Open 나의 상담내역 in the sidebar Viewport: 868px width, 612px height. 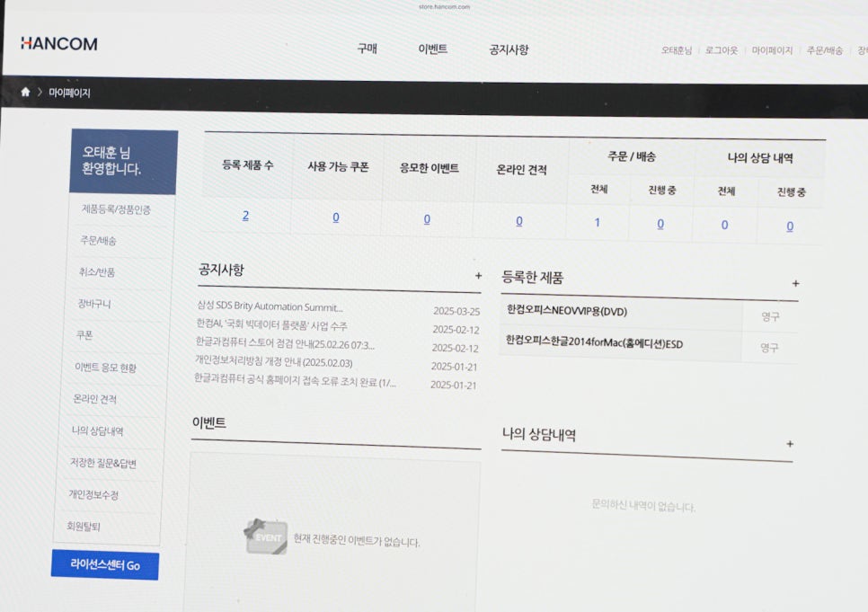pyautogui.click(x=97, y=430)
